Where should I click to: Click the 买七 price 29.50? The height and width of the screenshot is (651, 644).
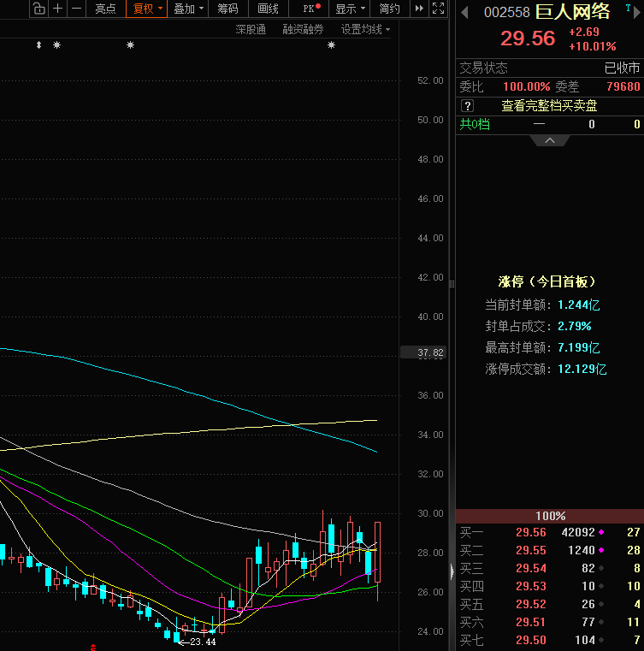coord(531,640)
